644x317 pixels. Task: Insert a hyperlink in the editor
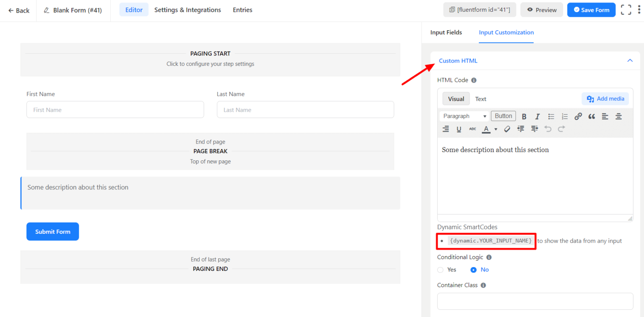(x=578, y=116)
